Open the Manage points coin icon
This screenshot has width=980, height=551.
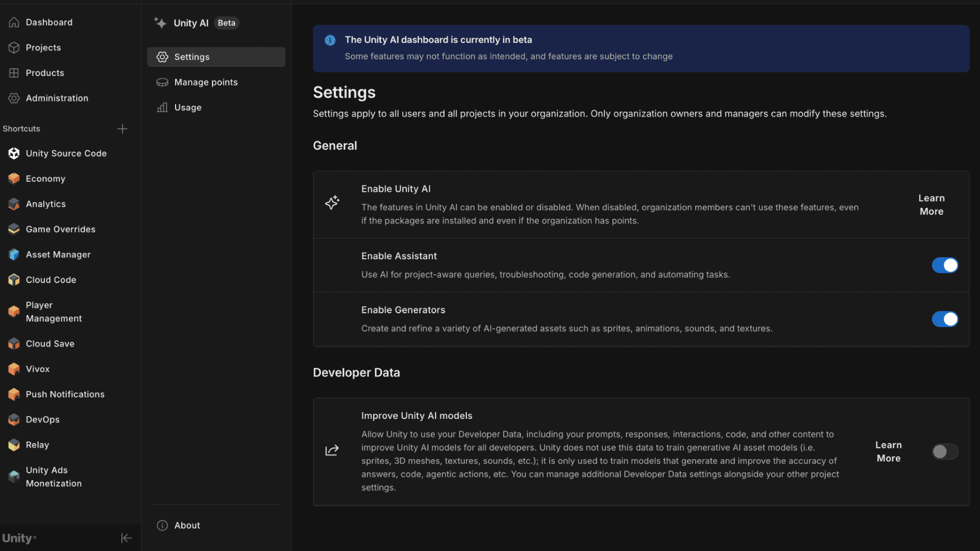162,82
